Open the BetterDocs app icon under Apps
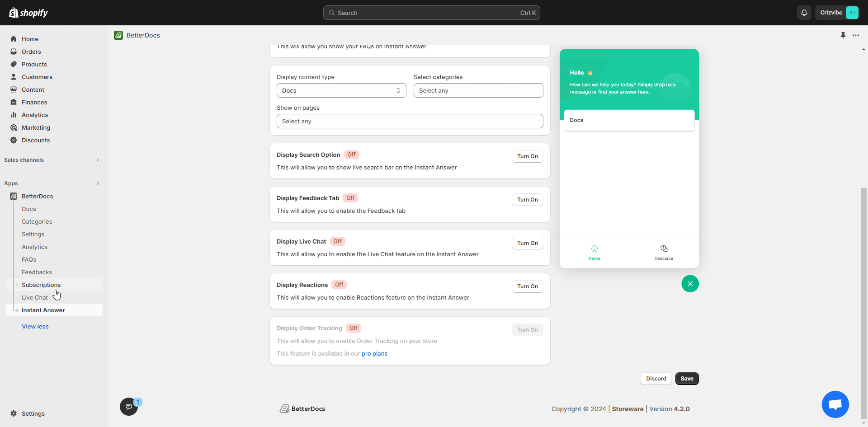This screenshot has width=868, height=427. [14, 196]
